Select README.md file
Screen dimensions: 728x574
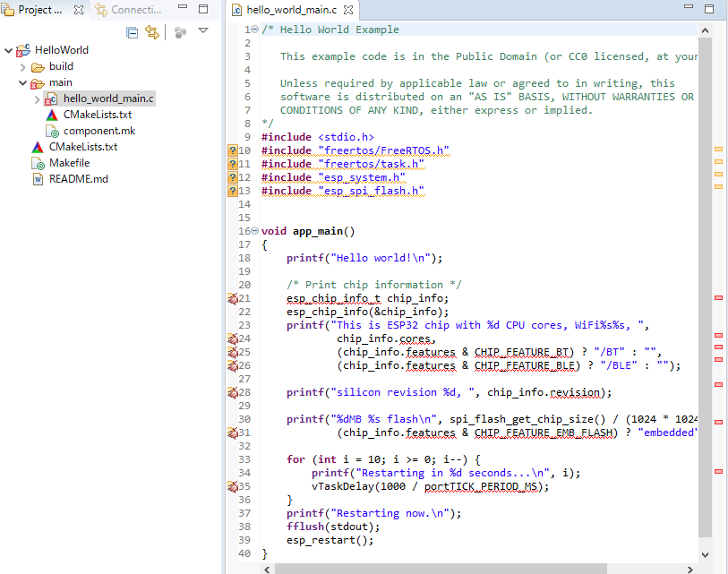[x=79, y=179]
